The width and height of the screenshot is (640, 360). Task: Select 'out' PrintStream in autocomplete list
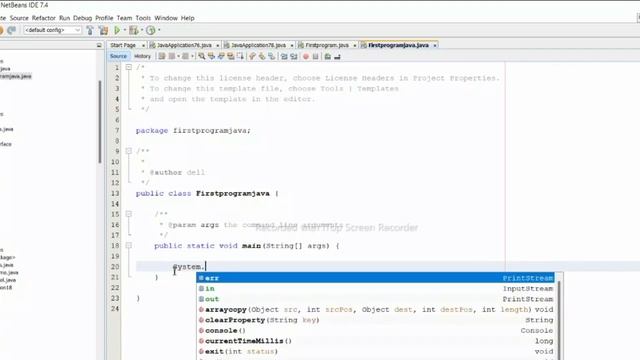tap(376, 299)
